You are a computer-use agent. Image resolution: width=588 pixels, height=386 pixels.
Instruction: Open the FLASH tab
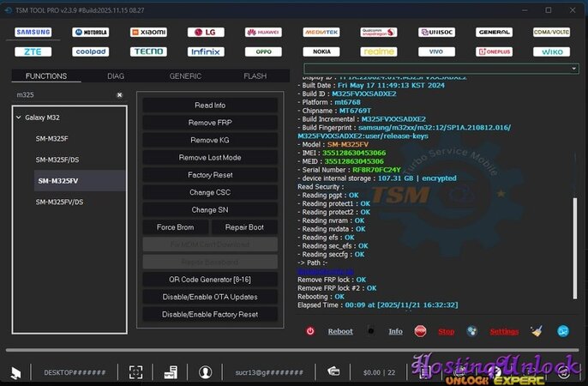(255, 76)
